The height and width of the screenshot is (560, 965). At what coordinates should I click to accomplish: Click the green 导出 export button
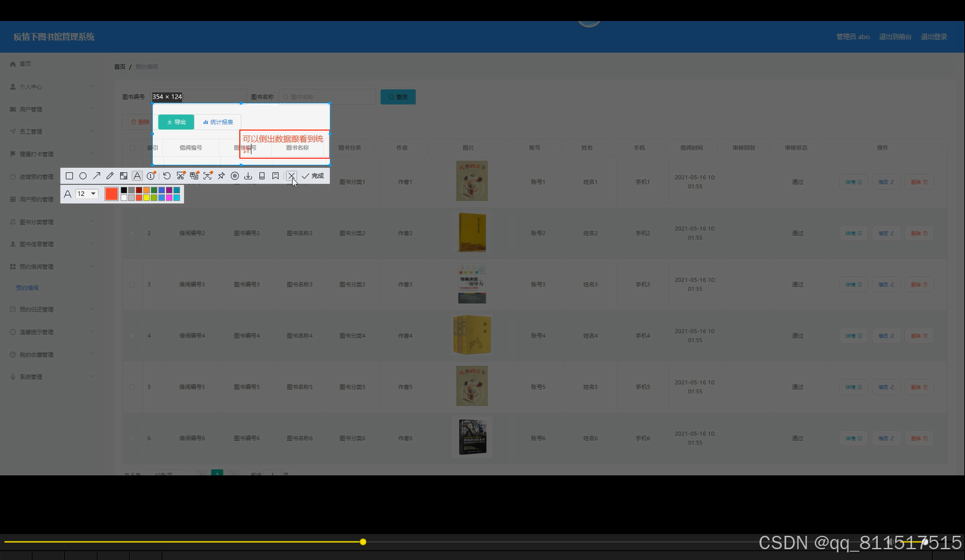pos(176,122)
